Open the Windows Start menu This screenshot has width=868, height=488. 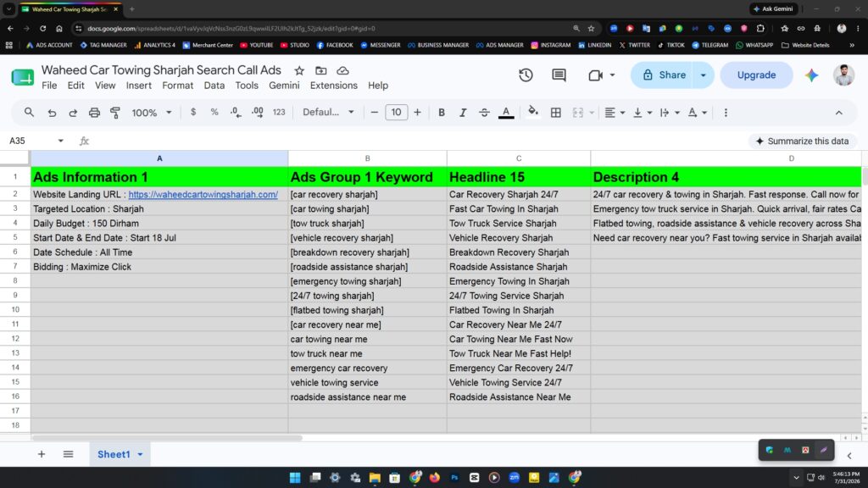click(x=295, y=477)
